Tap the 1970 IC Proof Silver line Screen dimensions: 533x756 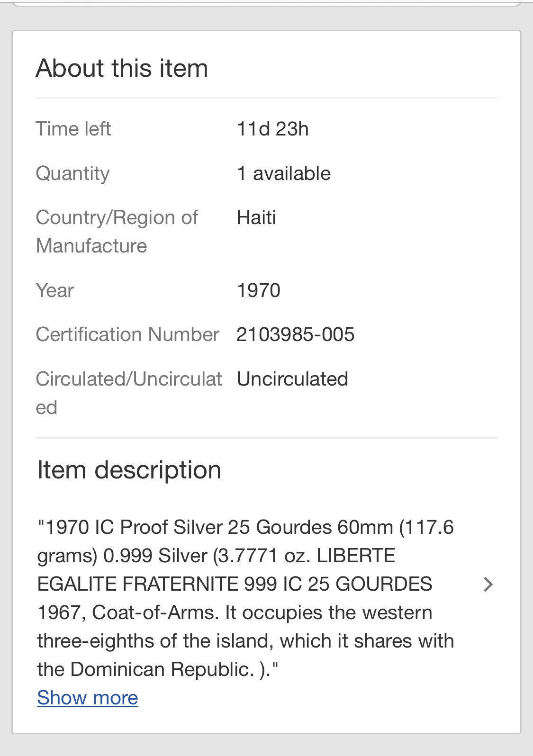point(245,527)
